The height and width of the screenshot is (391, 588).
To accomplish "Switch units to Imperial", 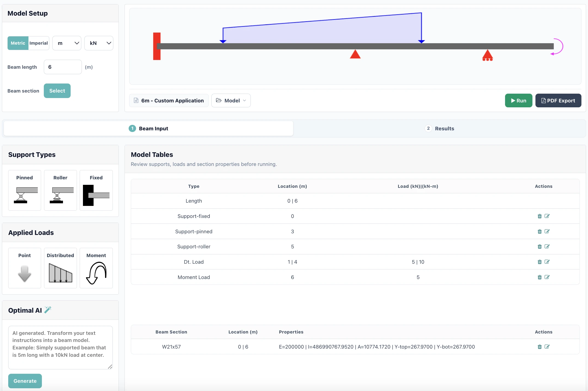I will pos(39,43).
